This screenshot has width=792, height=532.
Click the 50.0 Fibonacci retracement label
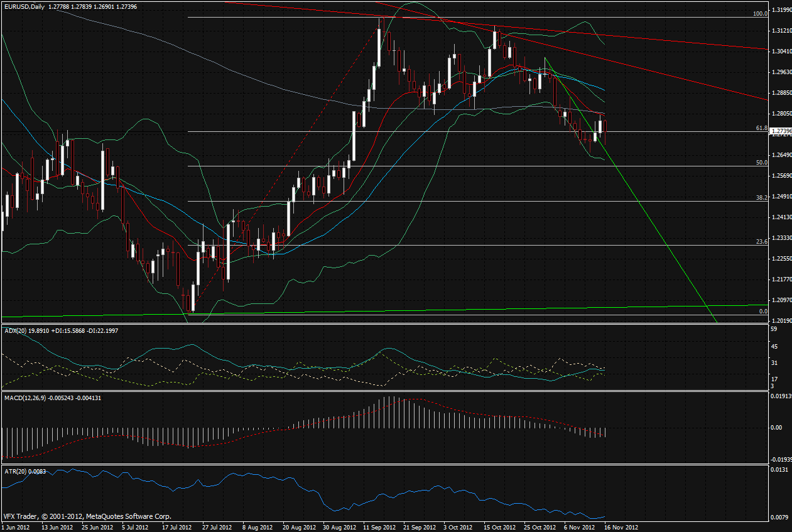pos(761,162)
